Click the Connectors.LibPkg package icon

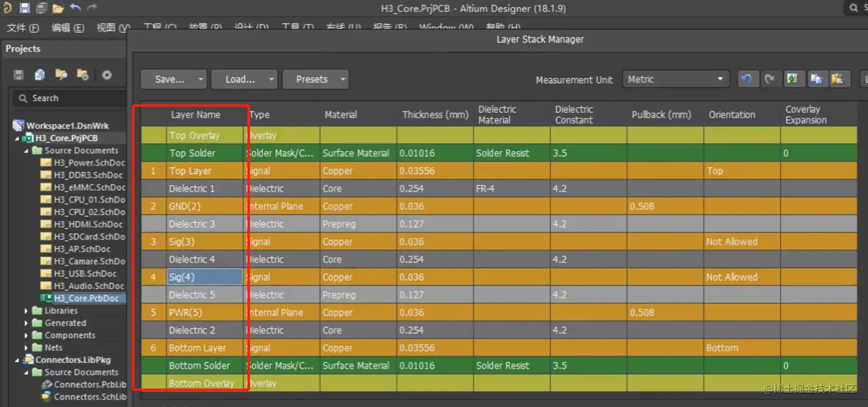pyautogui.click(x=28, y=360)
